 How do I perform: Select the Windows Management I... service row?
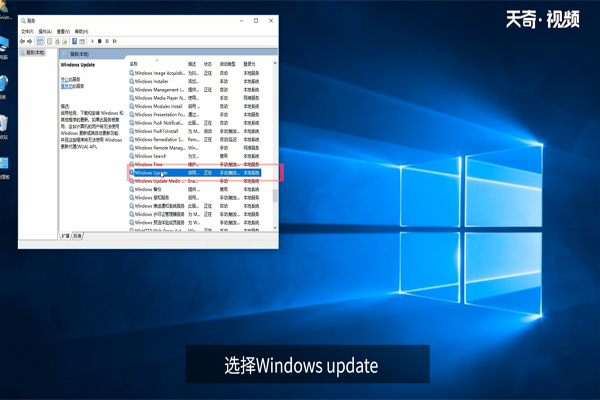195,90
